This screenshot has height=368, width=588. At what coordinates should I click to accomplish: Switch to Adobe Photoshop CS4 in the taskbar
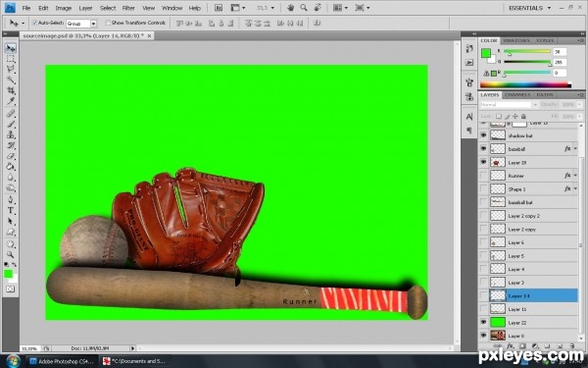click(63, 361)
